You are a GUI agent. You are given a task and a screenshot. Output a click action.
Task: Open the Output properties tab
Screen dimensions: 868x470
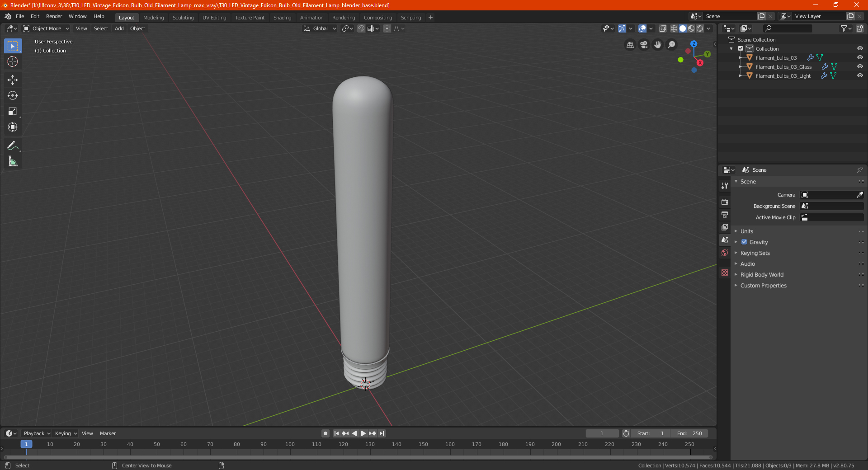[x=725, y=214]
